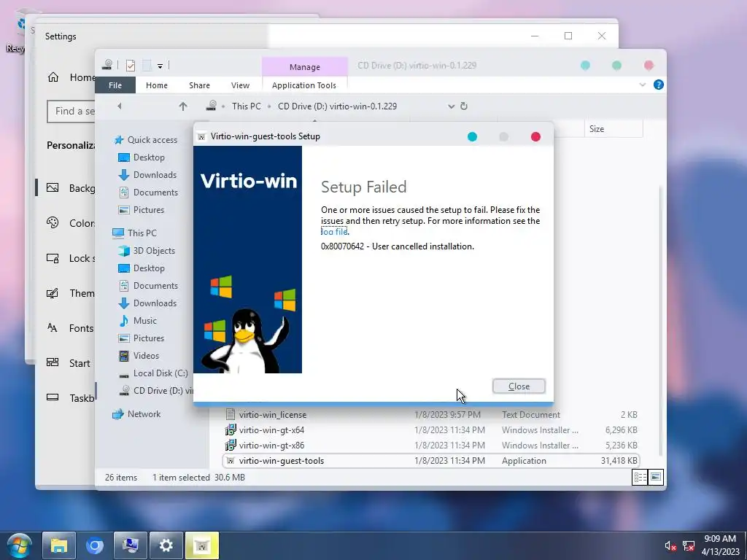Select virtio-win-gt-x64 installer file
This screenshot has width=747, height=560.
click(430, 430)
